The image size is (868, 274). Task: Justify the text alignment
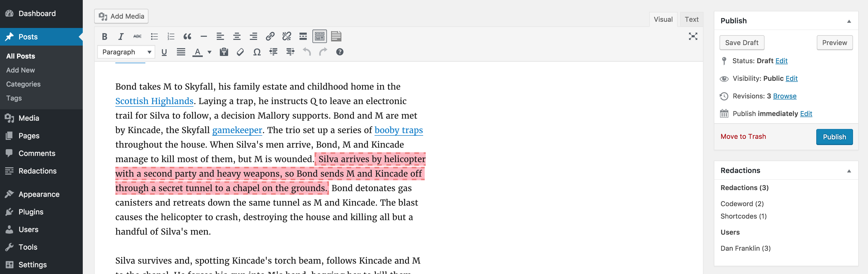coord(181,52)
